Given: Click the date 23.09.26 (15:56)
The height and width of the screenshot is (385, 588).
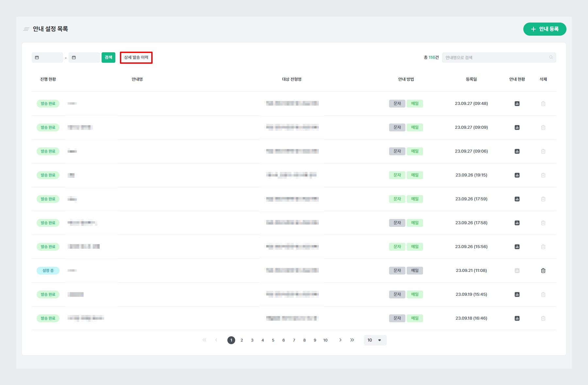Looking at the screenshot, I should point(471,247).
